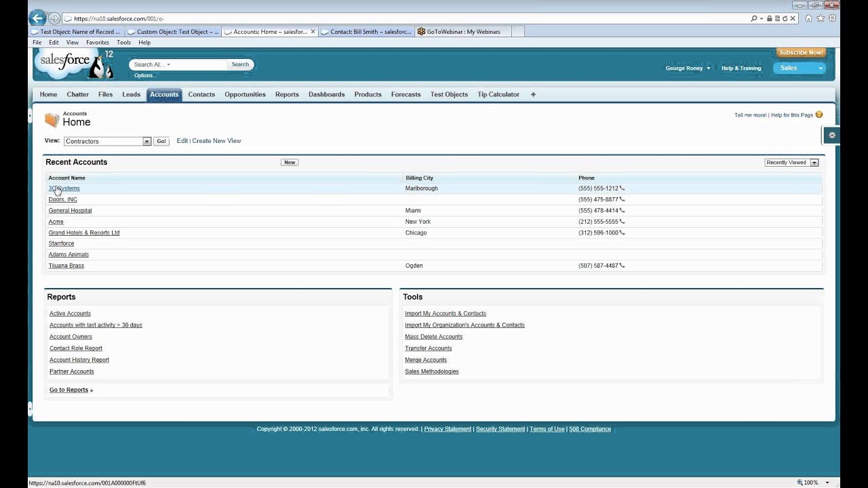Click phone icon next to (555) 555-1212
The width and height of the screenshot is (868, 488).
(x=623, y=188)
